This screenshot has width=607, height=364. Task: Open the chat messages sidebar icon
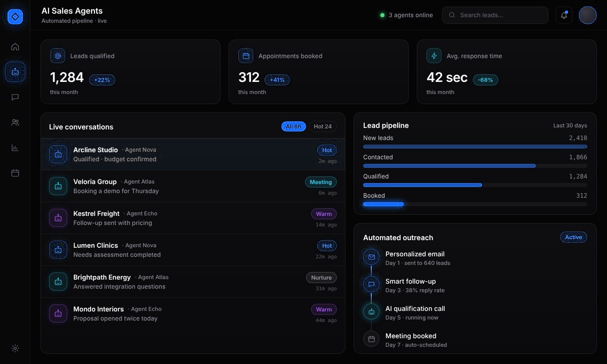click(15, 97)
